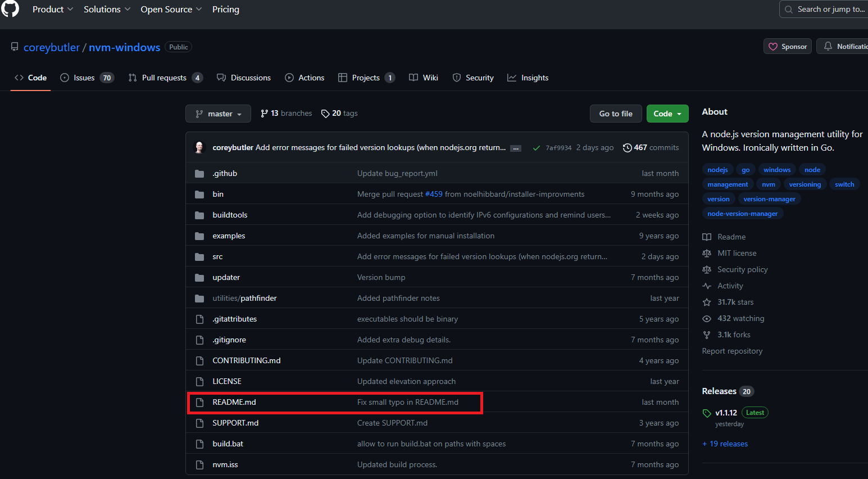Click coreybutler's avatar in commit bar

(199, 147)
